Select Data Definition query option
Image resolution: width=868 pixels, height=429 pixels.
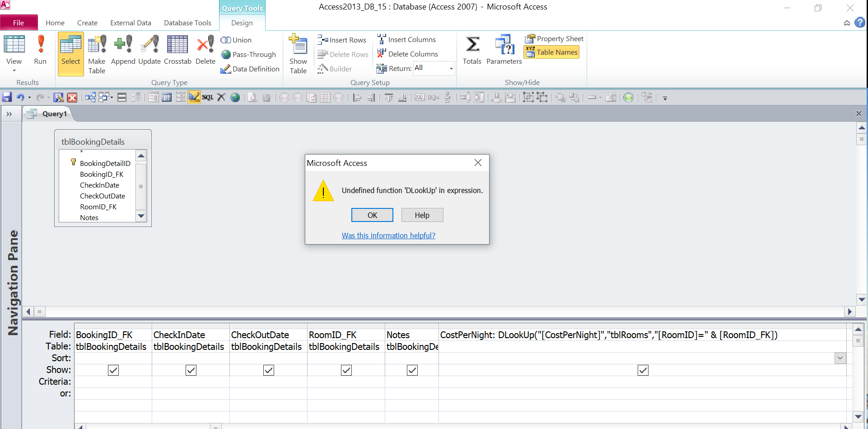[x=250, y=69]
